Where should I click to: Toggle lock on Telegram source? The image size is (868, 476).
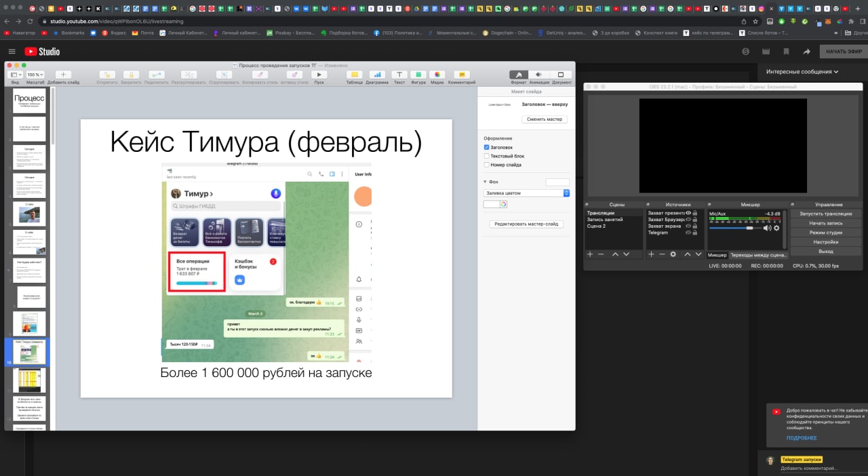[695, 233]
